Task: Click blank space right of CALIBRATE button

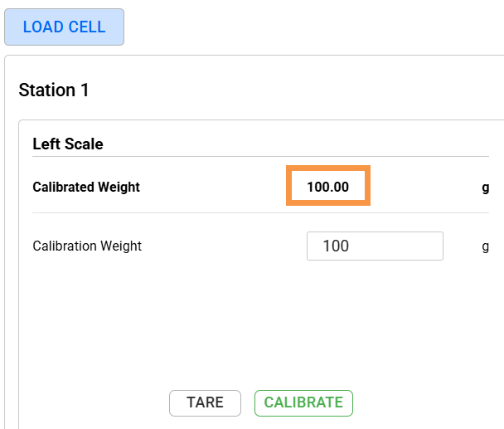Action: click(423, 403)
